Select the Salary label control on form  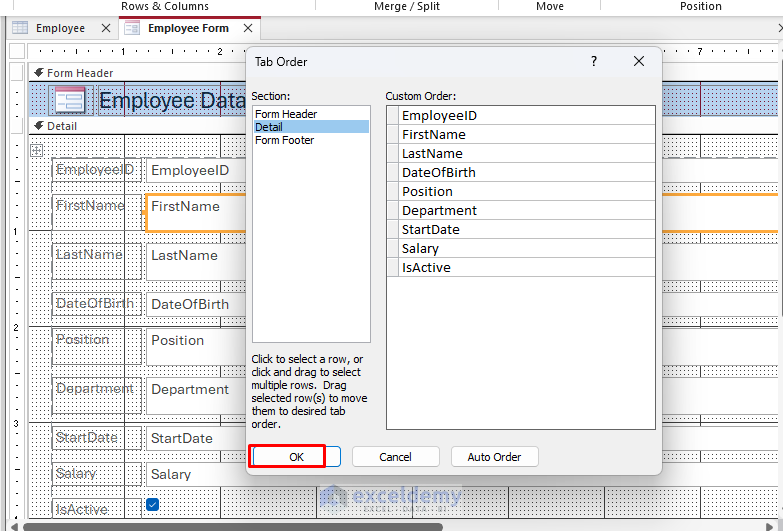coord(96,474)
